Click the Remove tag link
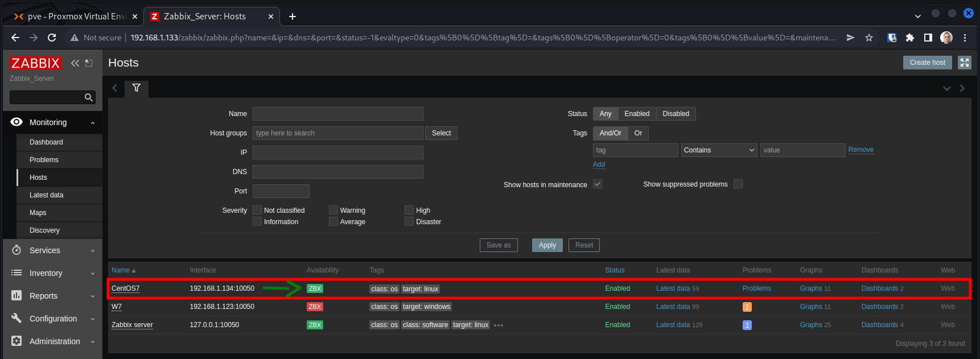 860,150
